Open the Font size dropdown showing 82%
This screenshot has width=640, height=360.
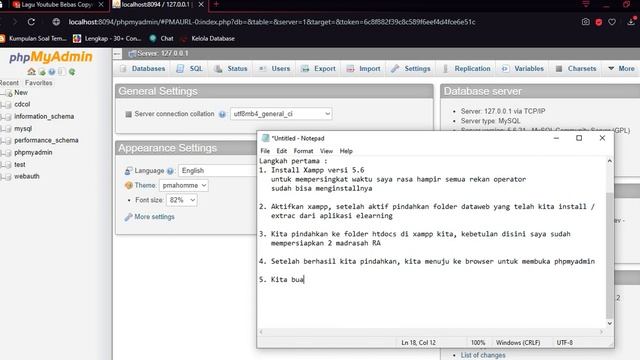[182, 200]
